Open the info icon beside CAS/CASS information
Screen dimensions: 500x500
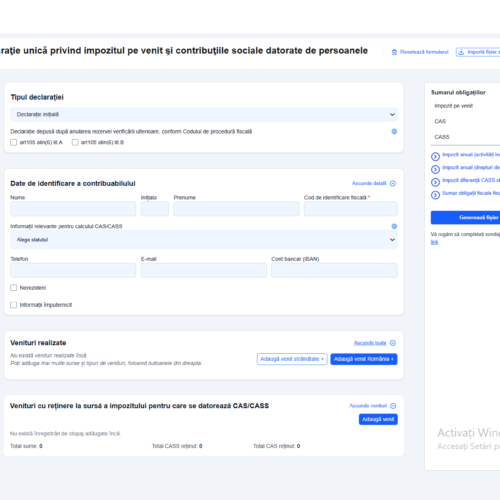pos(394,226)
